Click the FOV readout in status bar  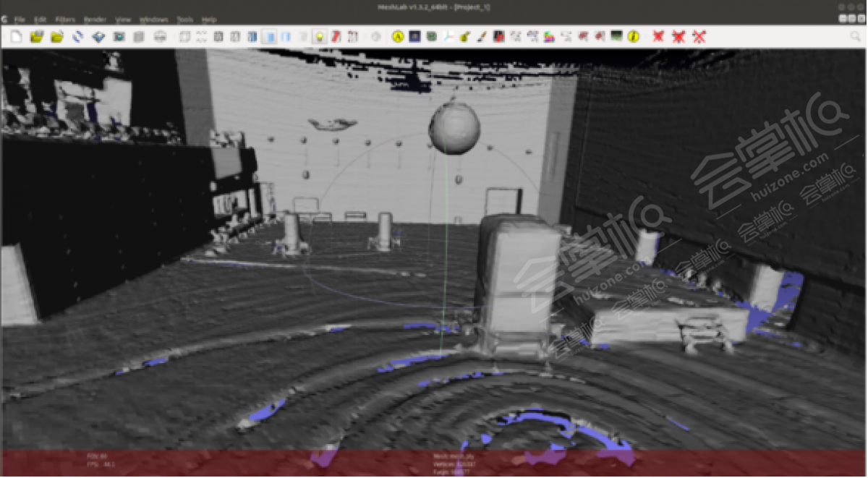97,456
